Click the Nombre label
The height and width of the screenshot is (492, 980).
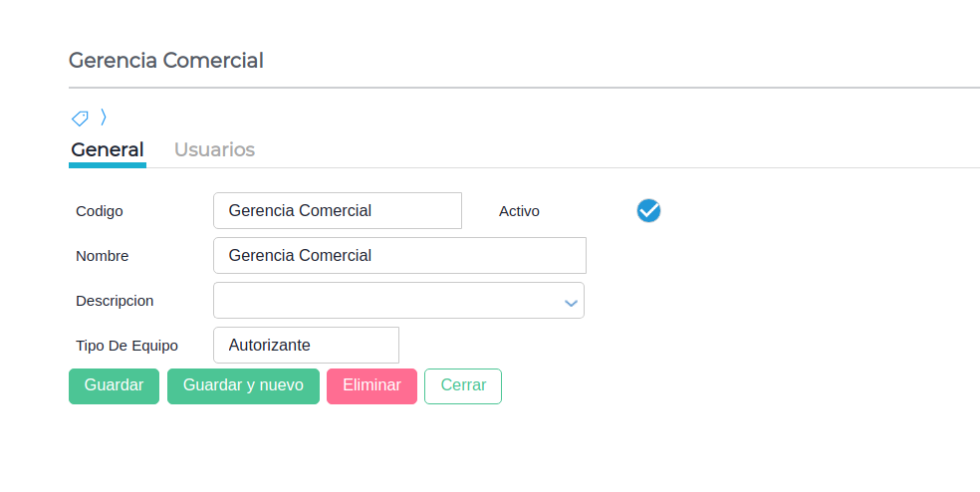pyautogui.click(x=102, y=256)
